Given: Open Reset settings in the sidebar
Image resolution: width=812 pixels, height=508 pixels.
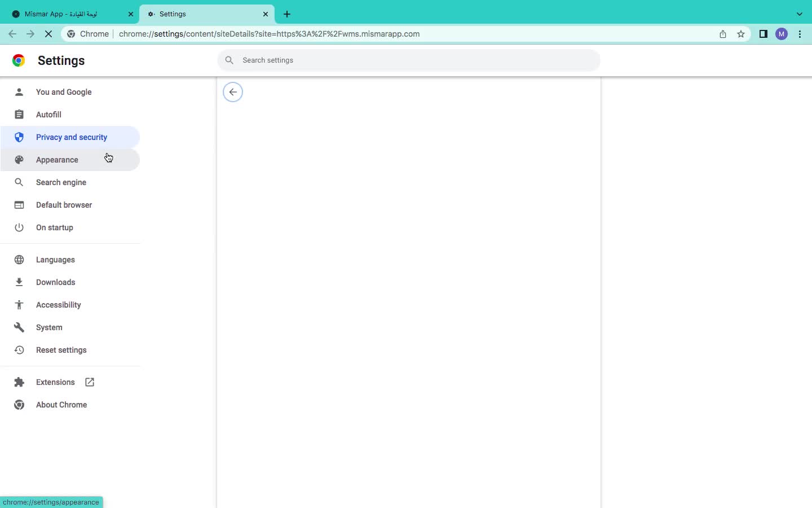Looking at the screenshot, I should point(61,350).
